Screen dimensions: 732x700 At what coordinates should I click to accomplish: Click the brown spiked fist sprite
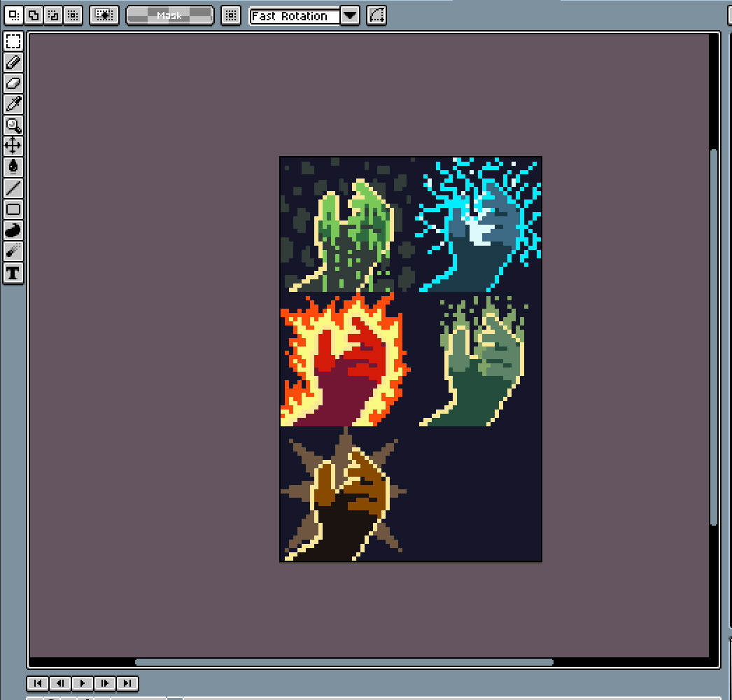[x=344, y=495]
